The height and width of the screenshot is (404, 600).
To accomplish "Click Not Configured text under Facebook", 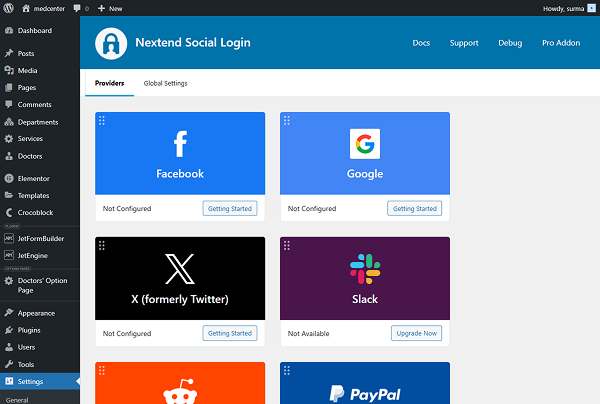I will (x=127, y=209).
